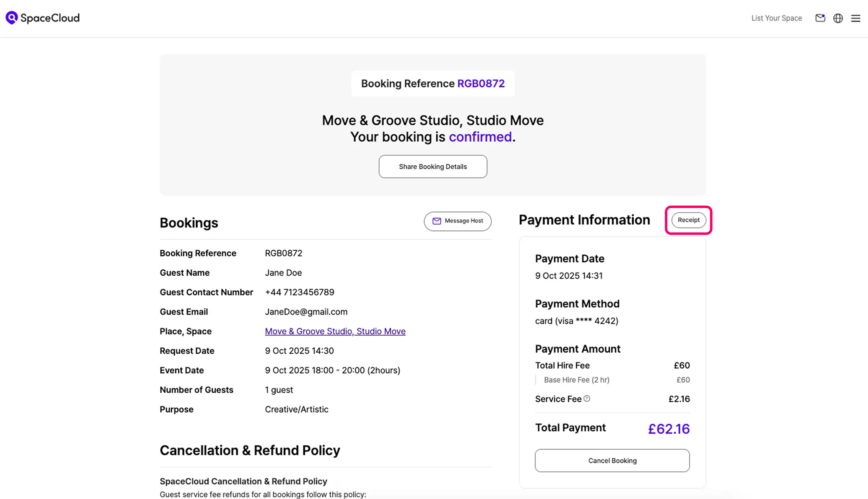Click envelope icon in Message Host button
Screen dimensions: 868x499
437,221
